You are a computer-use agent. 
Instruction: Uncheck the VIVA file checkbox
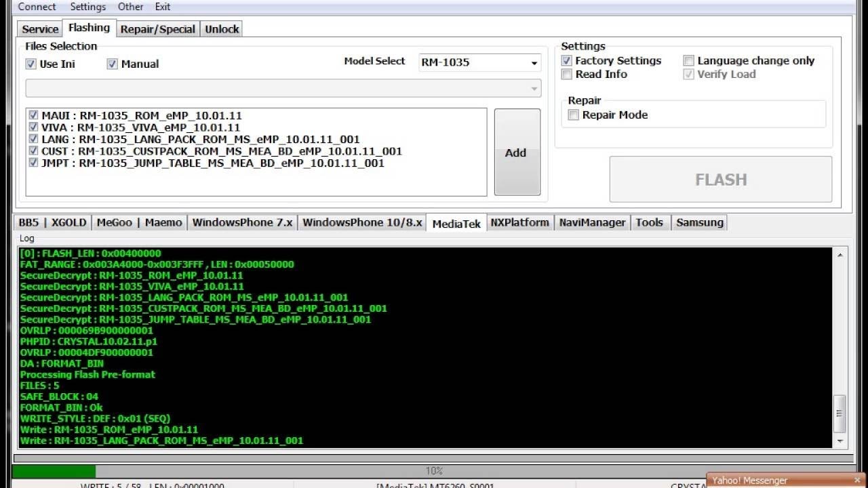33,127
